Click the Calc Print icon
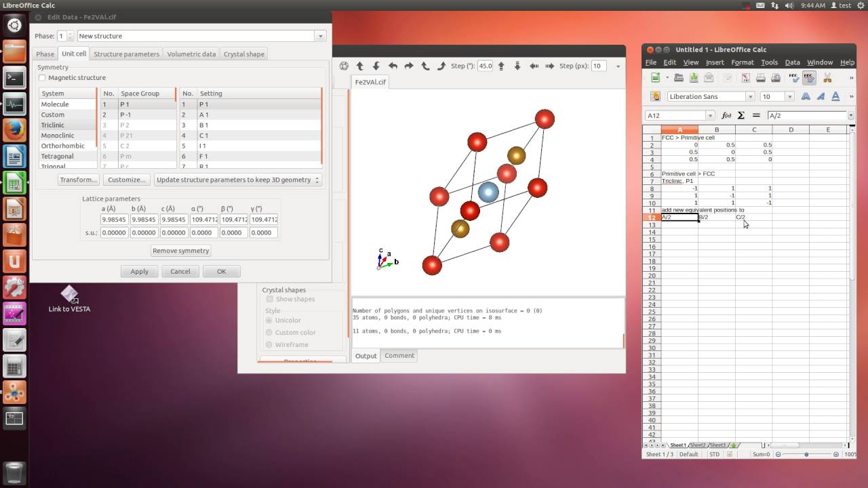The height and width of the screenshot is (488, 868). click(x=760, y=78)
